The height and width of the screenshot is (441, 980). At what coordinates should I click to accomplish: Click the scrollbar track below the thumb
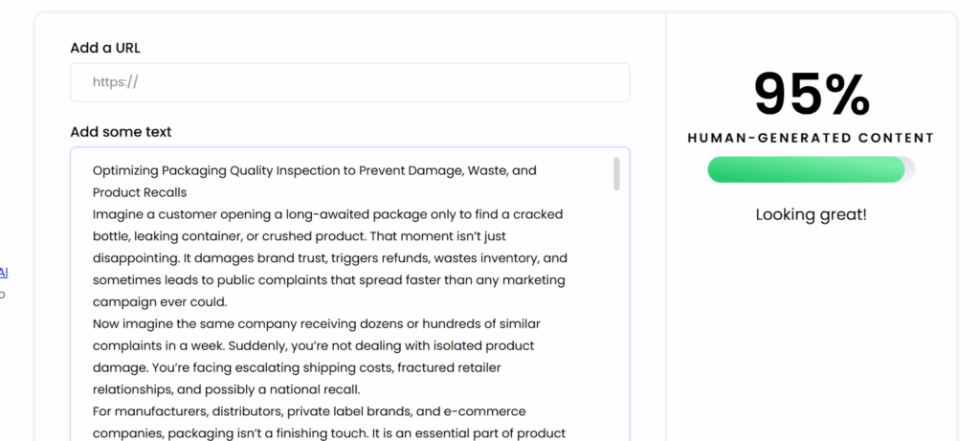(x=616, y=316)
